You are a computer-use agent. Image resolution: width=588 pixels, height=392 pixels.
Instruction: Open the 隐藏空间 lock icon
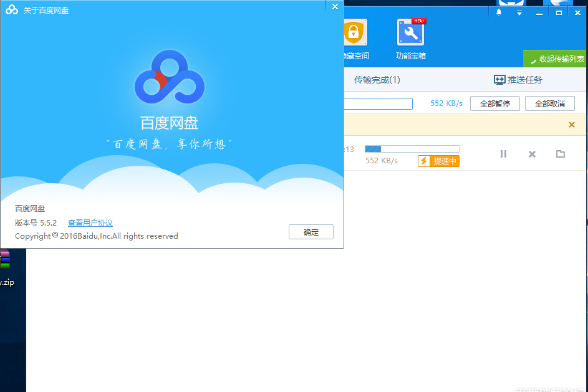coord(355,32)
